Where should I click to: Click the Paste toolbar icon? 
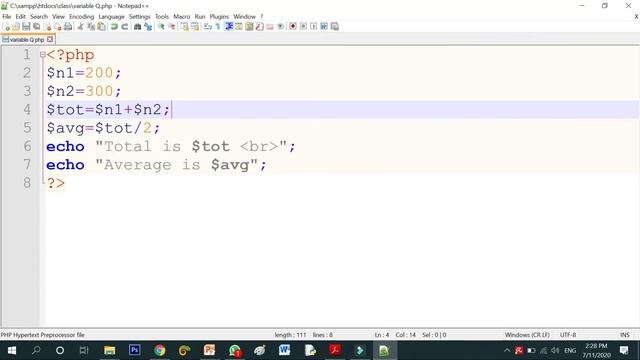[101, 27]
